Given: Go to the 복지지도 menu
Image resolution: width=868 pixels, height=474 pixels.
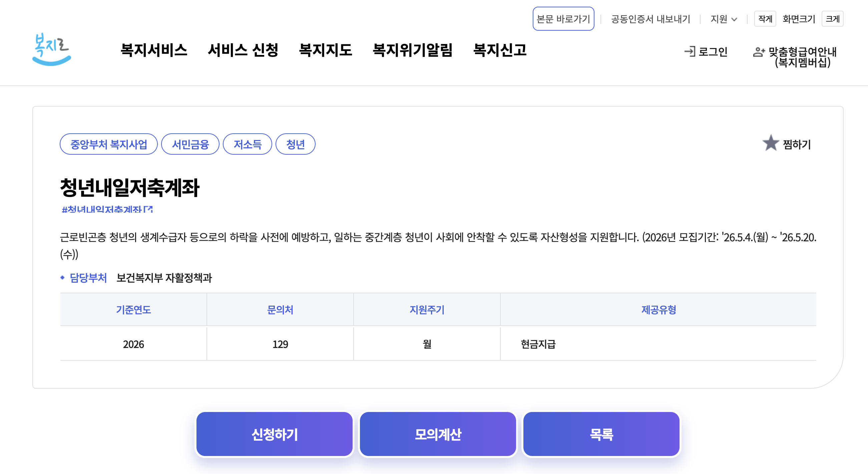Looking at the screenshot, I should 325,50.
